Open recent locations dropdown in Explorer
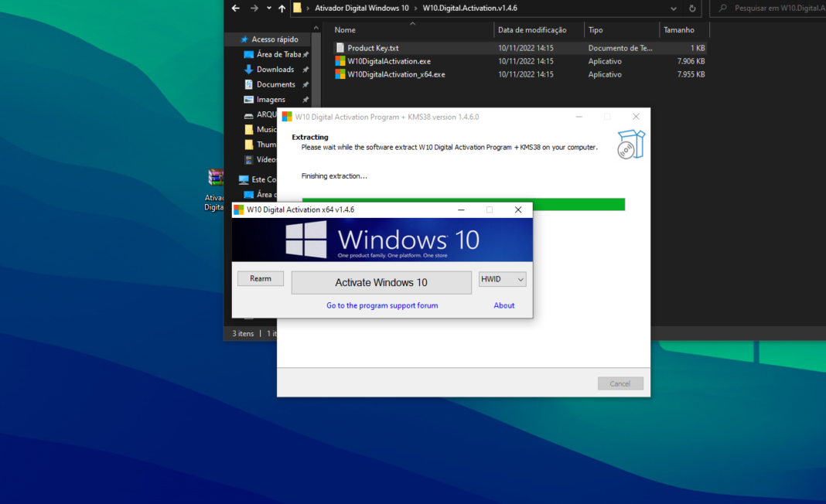Viewport: 826px width, 504px height. (269, 8)
